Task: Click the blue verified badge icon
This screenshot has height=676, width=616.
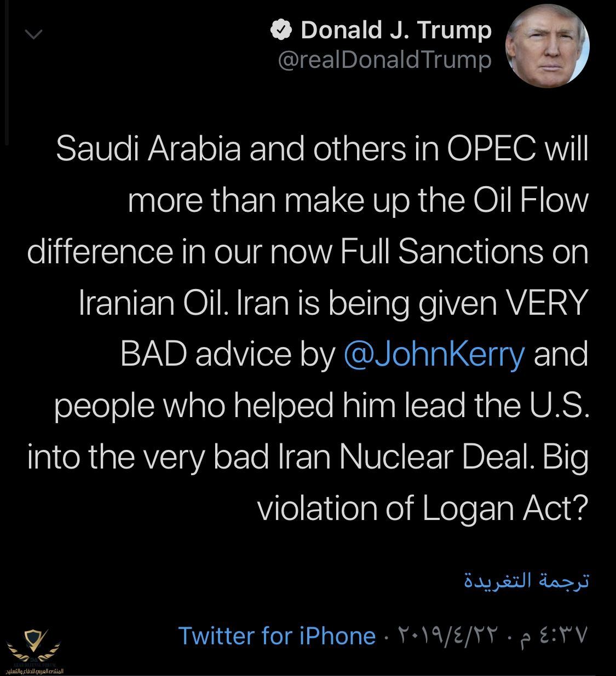Action: 281,30
